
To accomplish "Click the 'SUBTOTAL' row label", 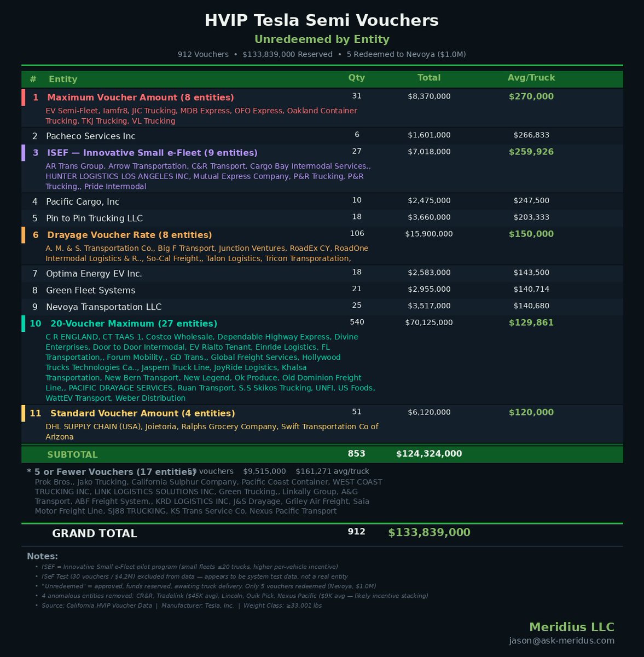I will [x=72, y=454].
